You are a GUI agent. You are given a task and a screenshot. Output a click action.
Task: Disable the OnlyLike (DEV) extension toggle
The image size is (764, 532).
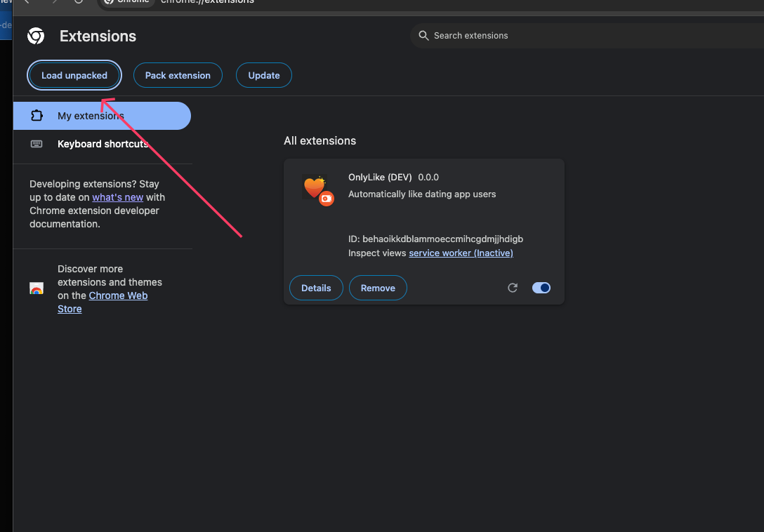541,288
